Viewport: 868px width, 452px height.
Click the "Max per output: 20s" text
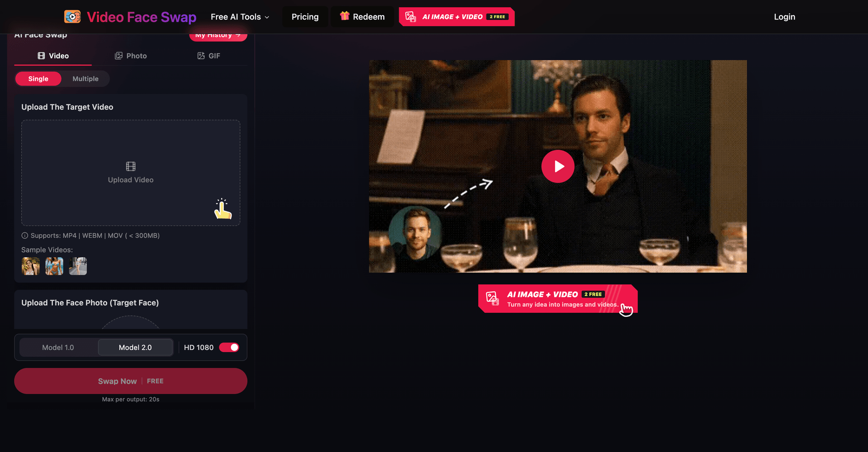pyautogui.click(x=131, y=400)
